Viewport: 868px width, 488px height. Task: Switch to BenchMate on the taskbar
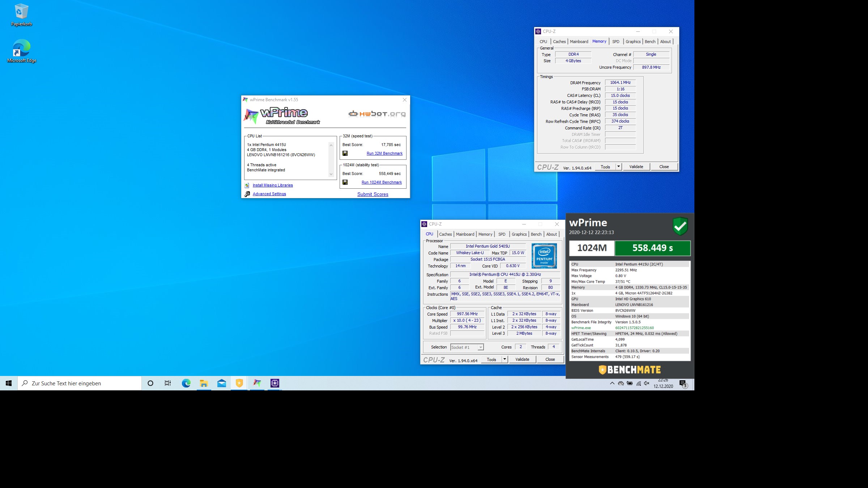click(239, 383)
